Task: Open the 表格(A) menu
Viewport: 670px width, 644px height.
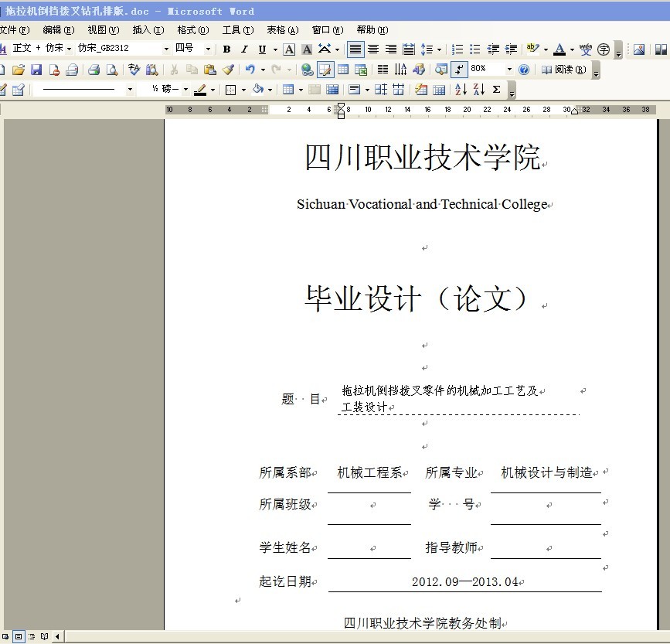Action: [283, 30]
